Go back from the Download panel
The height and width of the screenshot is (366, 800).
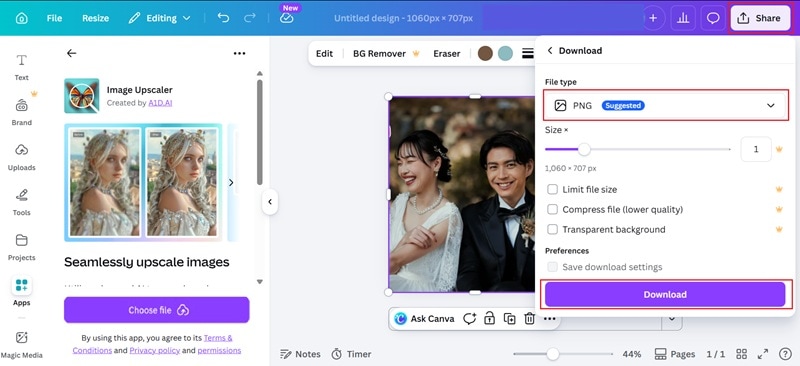coord(549,51)
